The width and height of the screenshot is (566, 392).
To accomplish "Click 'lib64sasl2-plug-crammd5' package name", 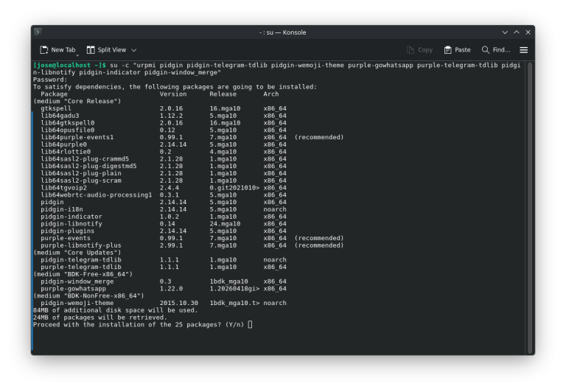I will click(85, 159).
